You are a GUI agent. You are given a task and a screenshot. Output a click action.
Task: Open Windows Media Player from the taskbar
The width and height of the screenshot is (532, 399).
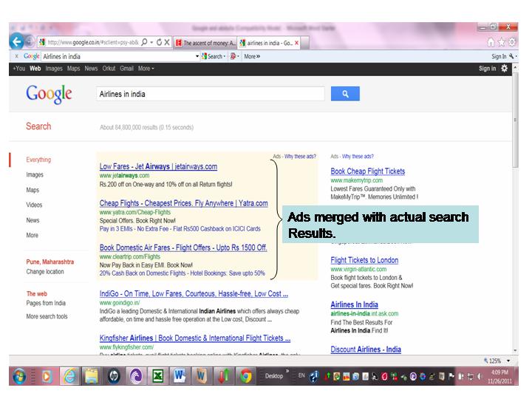coord(47,376)
